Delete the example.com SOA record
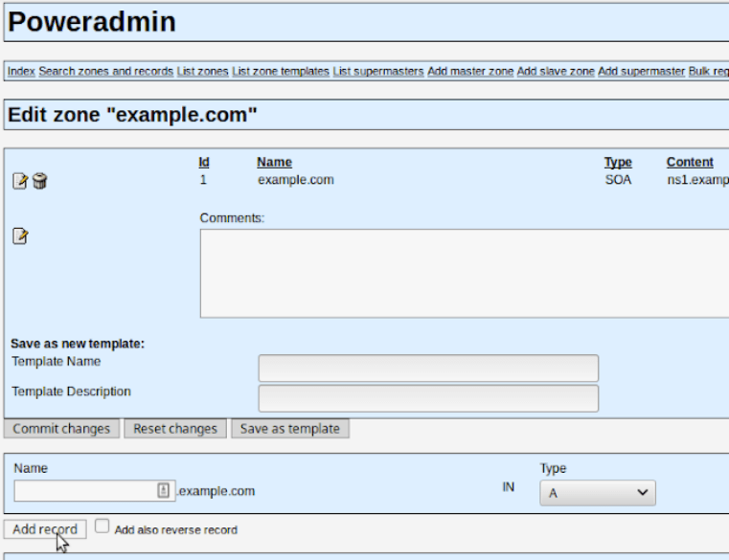The width and height of the screenshot is (729, 560). 40,181
